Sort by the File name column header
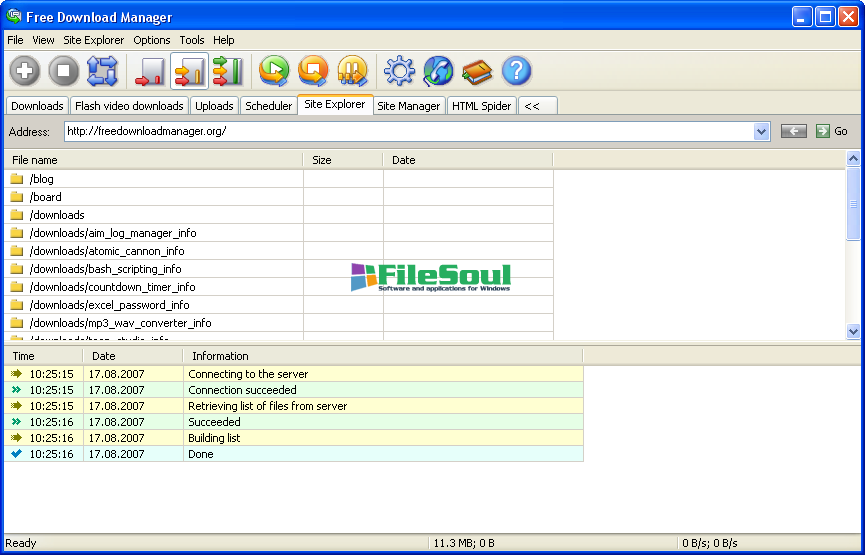Image resolution: width=865 pixels, height=555 pixels. point(154,160)
